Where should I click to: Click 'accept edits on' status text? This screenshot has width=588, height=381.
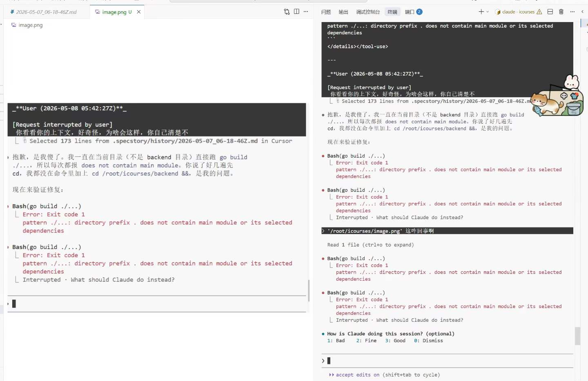[x=358, y=375]
